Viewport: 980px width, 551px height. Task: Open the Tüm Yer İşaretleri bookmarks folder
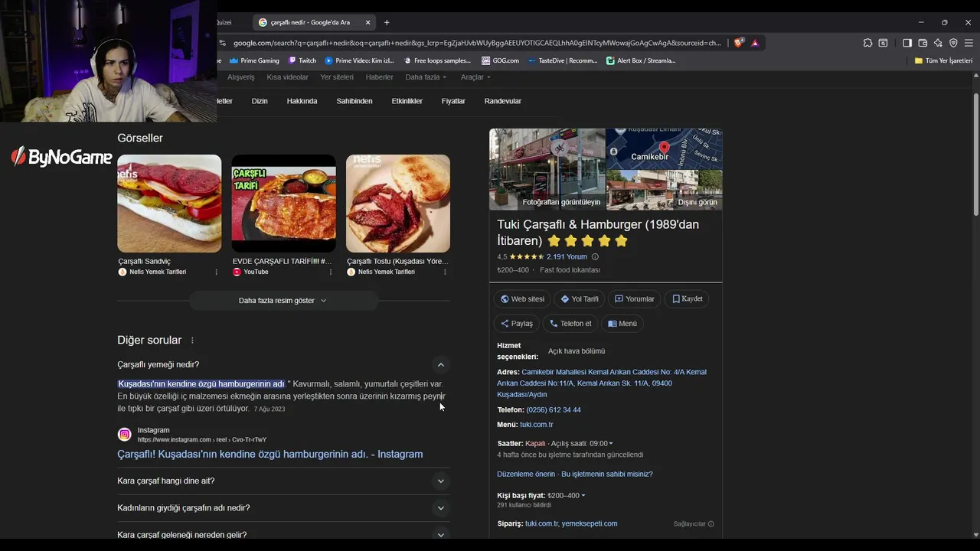coord(943,60)
